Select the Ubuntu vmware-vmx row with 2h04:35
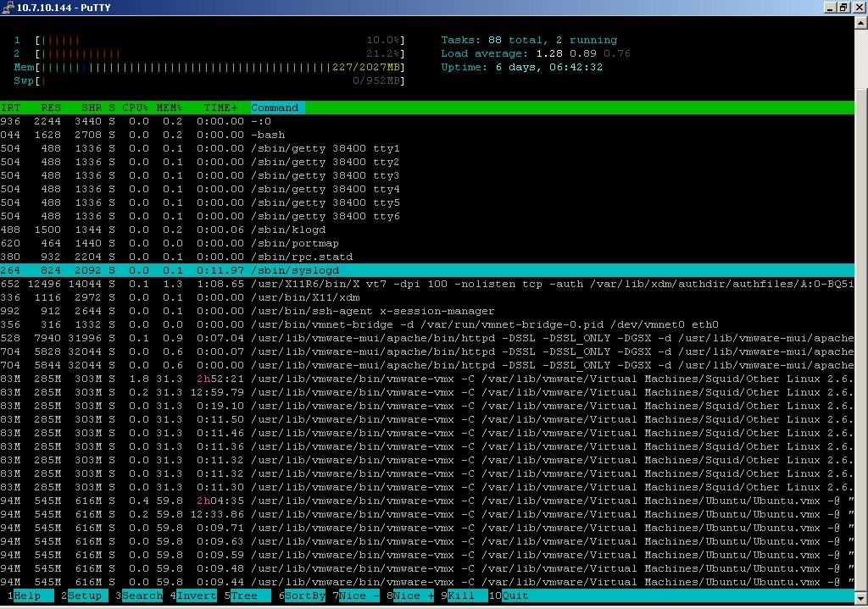 427,501
